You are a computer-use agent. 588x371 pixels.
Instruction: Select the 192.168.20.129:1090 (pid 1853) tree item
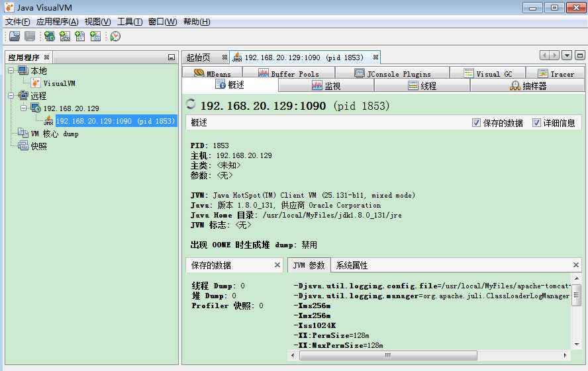tap(116, 120)
